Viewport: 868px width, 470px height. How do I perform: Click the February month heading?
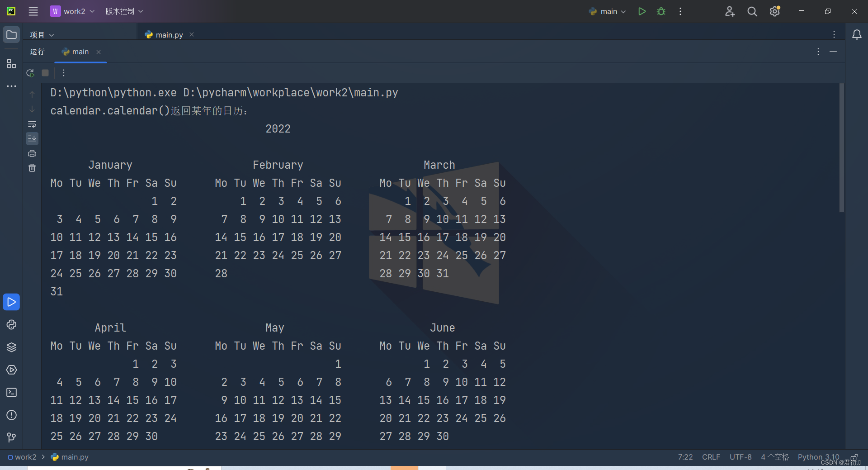pos(278,165)
